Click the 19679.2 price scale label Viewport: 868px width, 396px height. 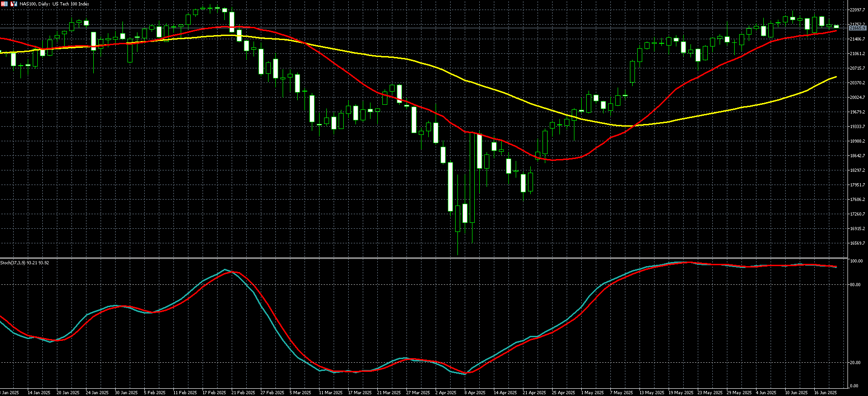858,112
